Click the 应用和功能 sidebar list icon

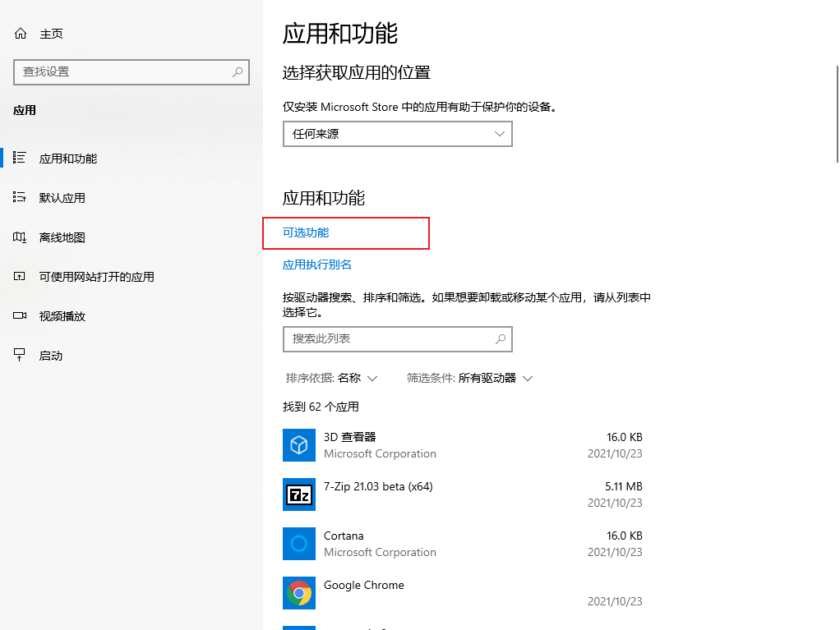point(19,158)
